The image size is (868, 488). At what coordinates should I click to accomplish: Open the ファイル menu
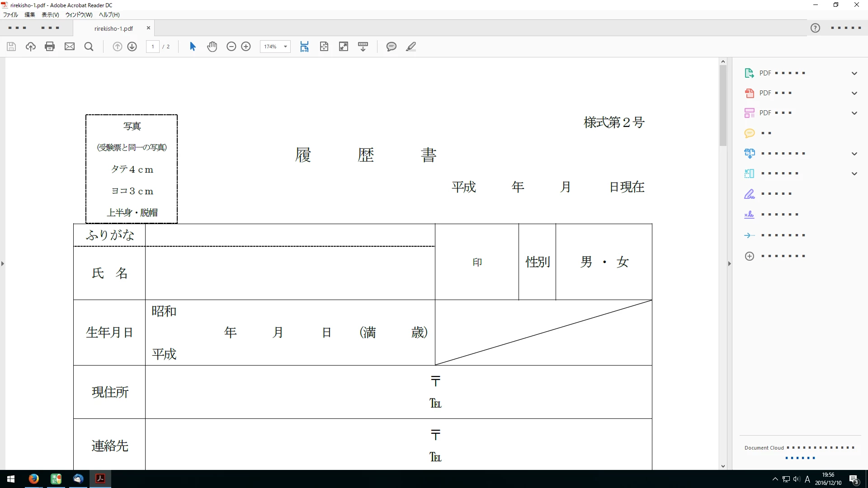10,14
